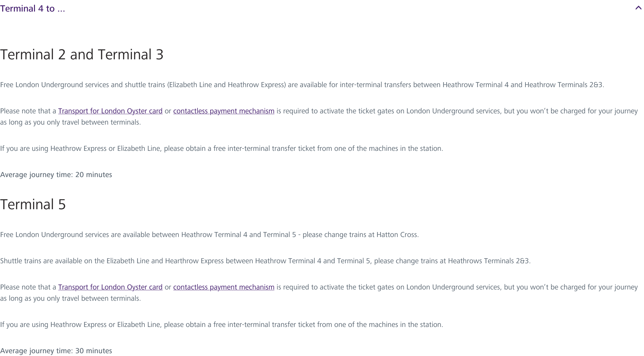Click "as long as you only travel" text under Terminal 2 and 3
The width and height of the screenshot is (644, 356).
coord(70,122)
